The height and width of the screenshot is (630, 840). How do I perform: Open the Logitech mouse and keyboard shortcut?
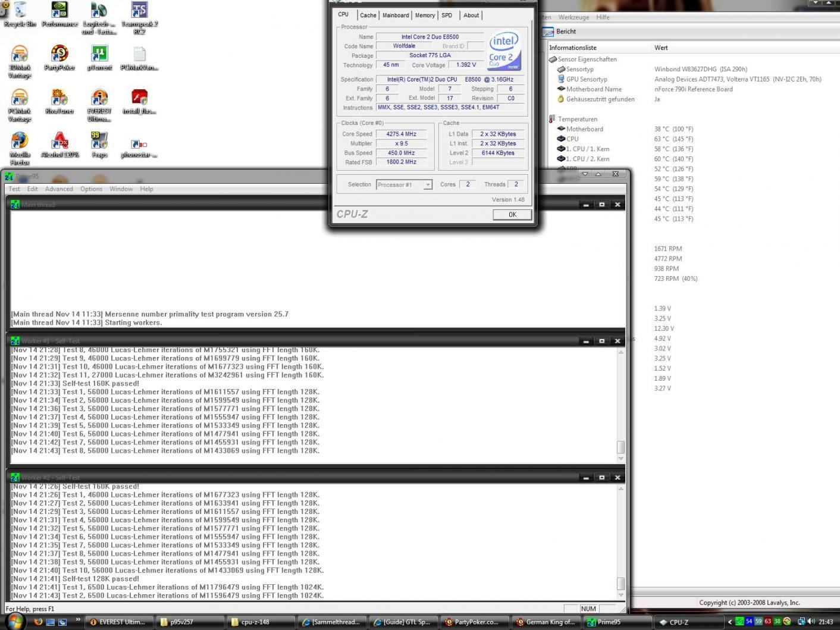(99, 18)
